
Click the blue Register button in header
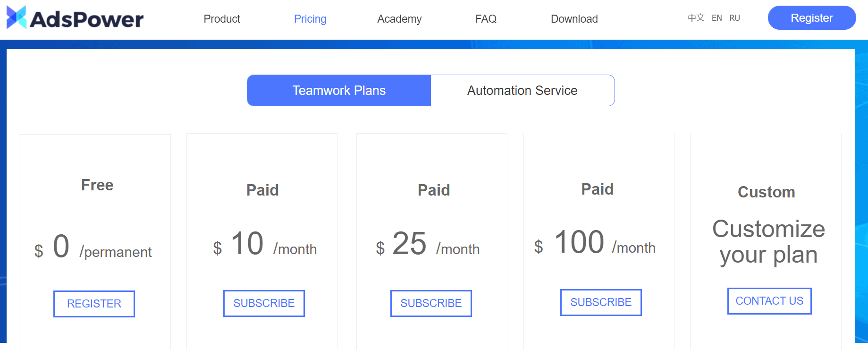pos(811,18)
